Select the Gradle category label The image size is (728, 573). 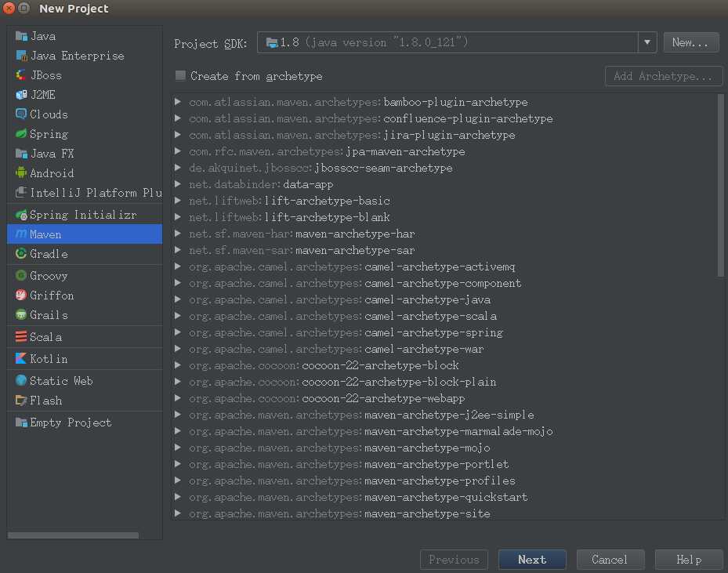[x=49, y=254]
